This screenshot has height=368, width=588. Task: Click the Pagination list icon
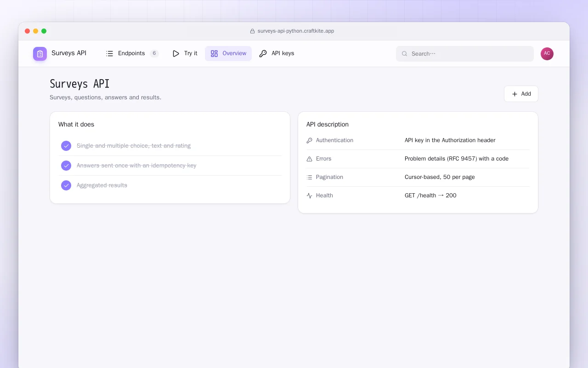[309, 177]
